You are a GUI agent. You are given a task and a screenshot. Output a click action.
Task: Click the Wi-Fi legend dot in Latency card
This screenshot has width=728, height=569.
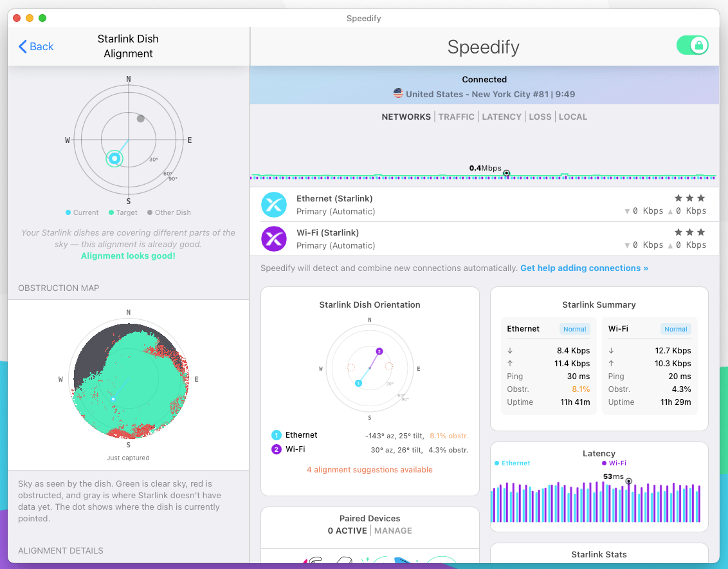click(604, 463)
